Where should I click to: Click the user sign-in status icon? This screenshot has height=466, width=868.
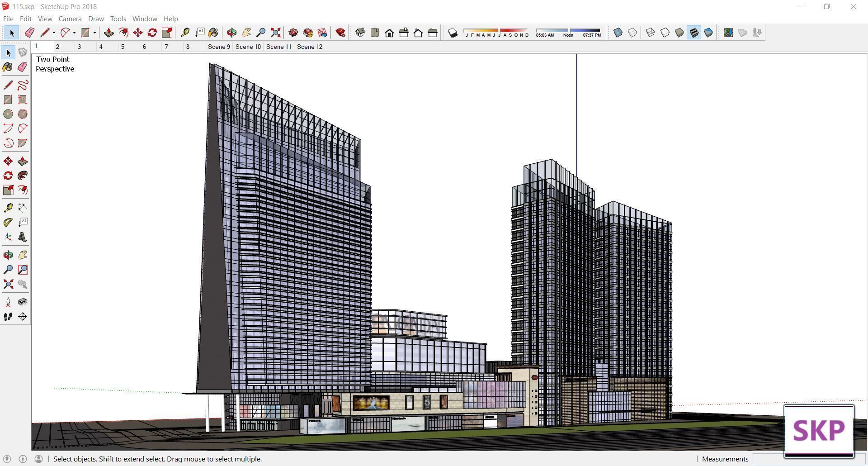pos(39,459)
